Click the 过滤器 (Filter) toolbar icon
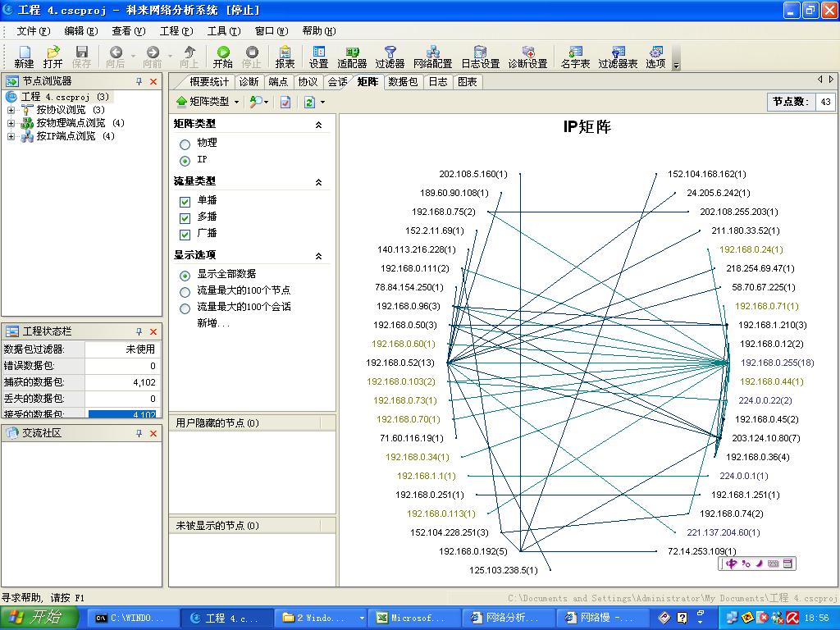Viewport: 840px width, 630px height. pos(390,56)
